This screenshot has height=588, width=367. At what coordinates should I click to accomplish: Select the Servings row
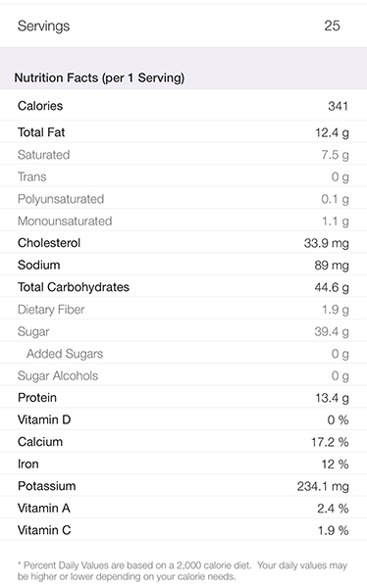click(183, 25)
